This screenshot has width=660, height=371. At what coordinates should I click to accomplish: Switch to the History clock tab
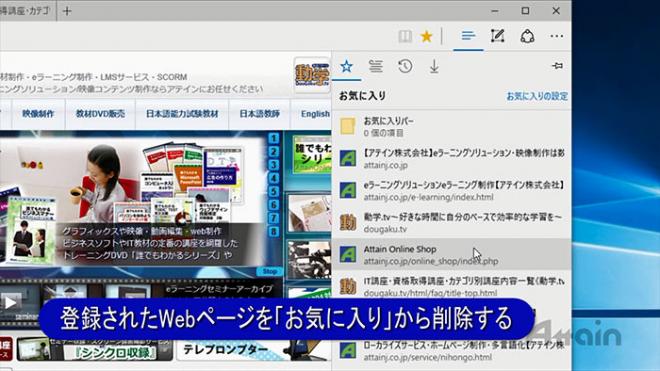tap(405, 66)
